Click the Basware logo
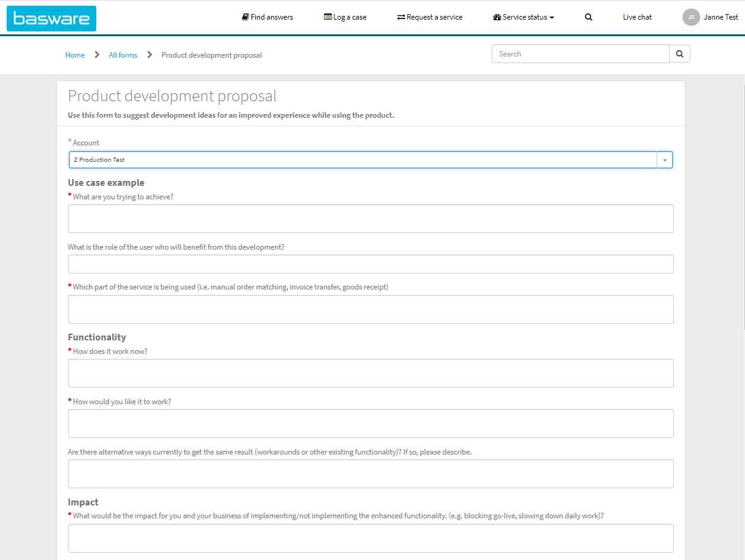The image size is (745, 560). click(52, 18)
